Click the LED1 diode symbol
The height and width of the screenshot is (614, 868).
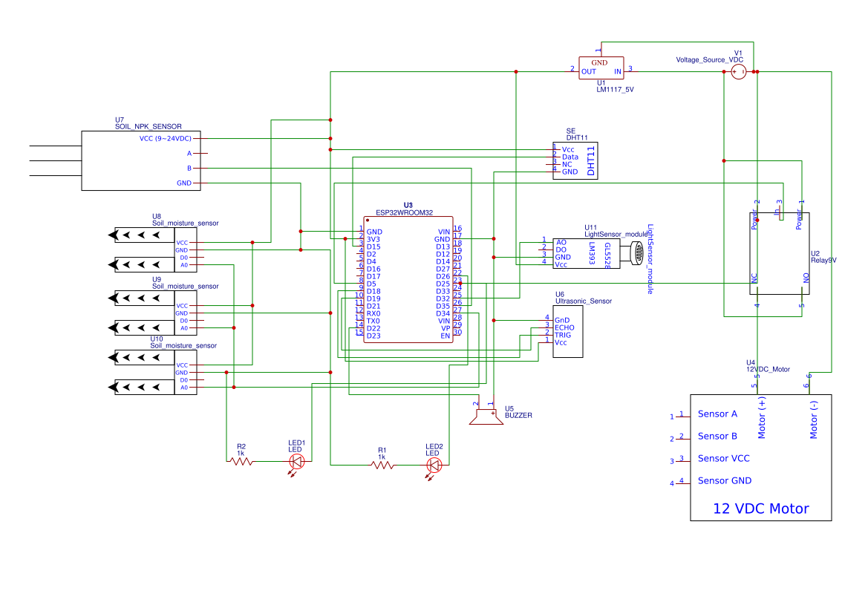click(295, 462)
